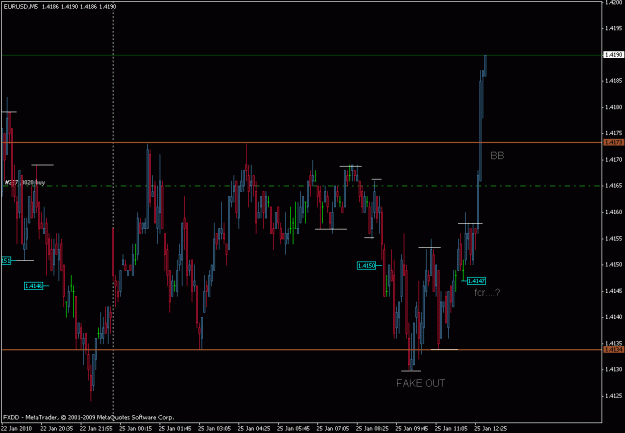Click the 1.4140 price scale value
Image resolution: width=625 pixels, height=433 pixels.
[x=613, y=317]
